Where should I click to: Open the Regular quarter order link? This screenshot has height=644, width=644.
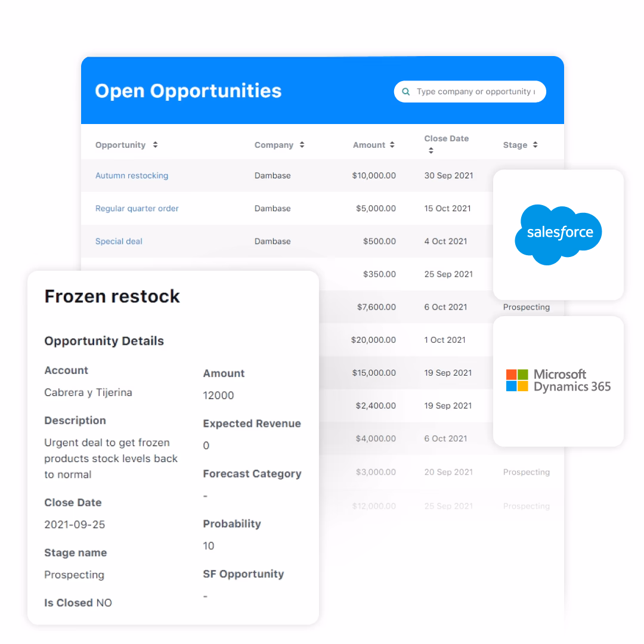click(x=137, y=208)
